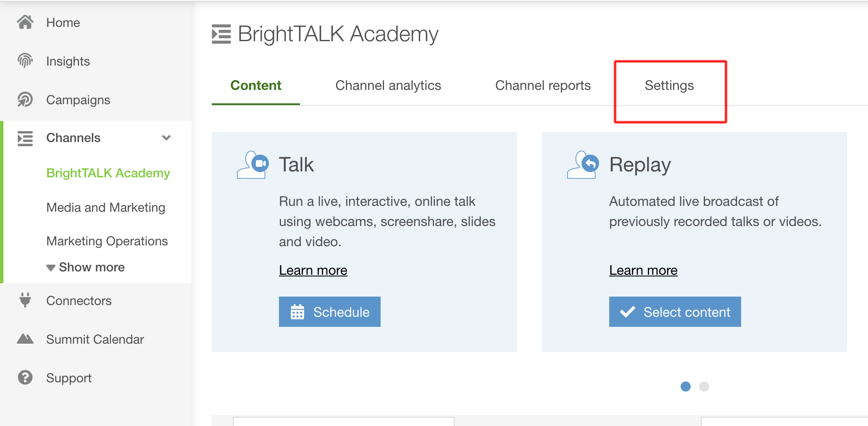Open the Settings tab

[669, 85]
